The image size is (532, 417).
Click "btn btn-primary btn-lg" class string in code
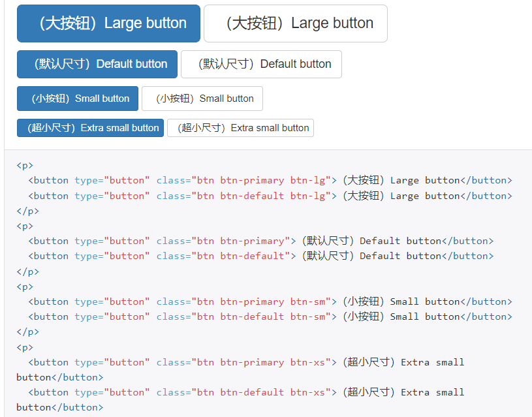point(260,180)
